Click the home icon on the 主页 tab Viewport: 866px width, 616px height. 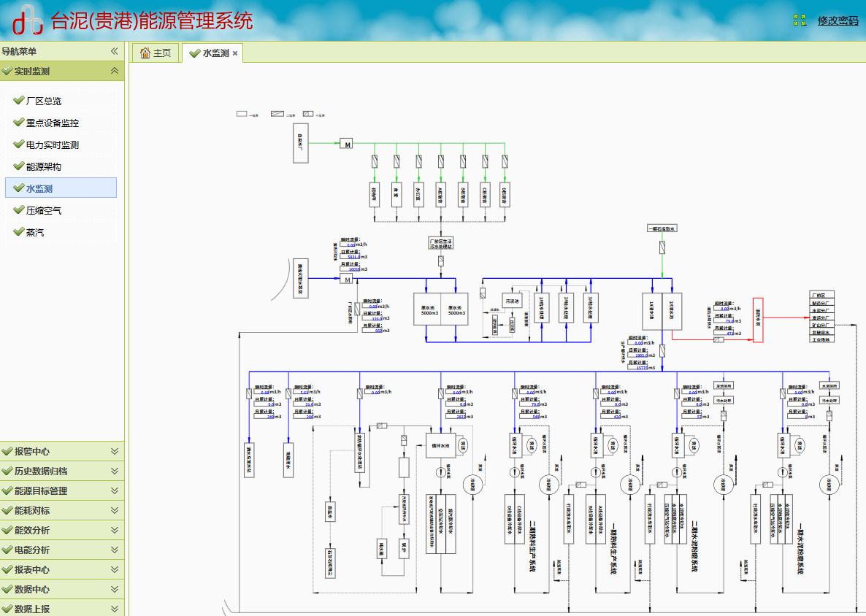point(145,53)
